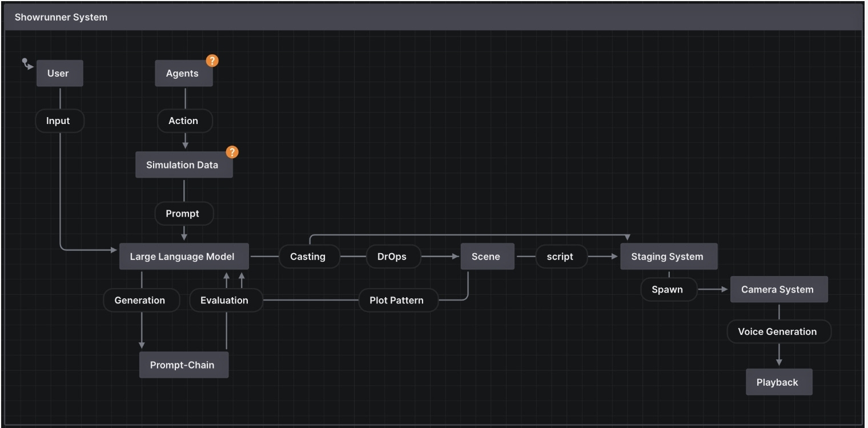Select the User node

(x=59, y=73)
